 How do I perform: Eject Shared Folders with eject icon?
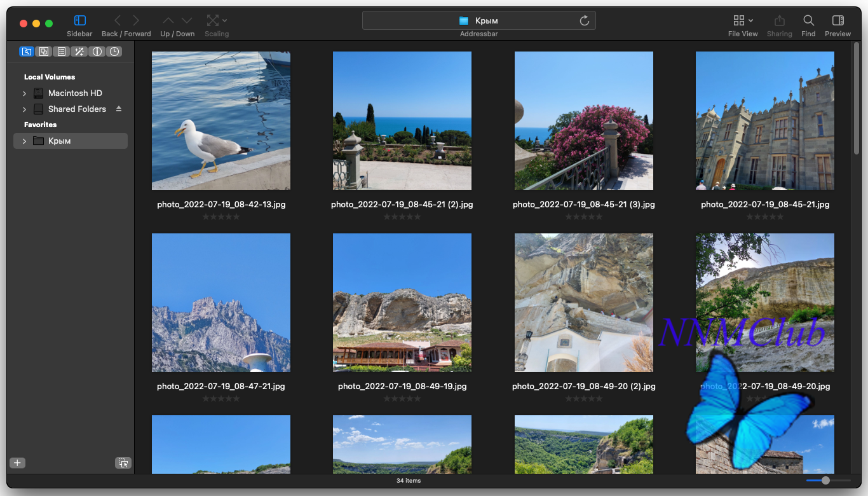click(x=118, y=109)
